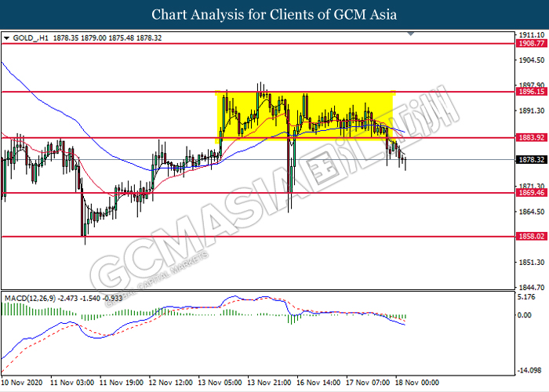Click the yellow highlighted consolidation rectangle
This screenshot has width=549, height=392.
tap(305, 116)
